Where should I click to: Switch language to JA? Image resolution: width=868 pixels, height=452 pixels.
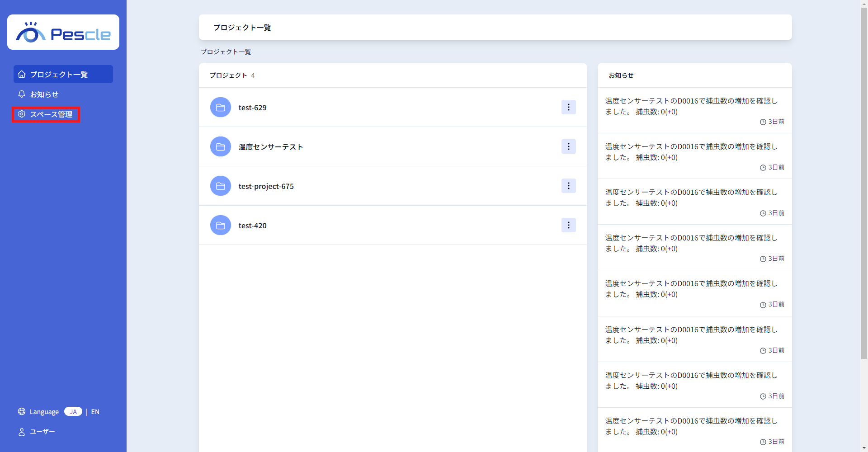tap(73, 411)
